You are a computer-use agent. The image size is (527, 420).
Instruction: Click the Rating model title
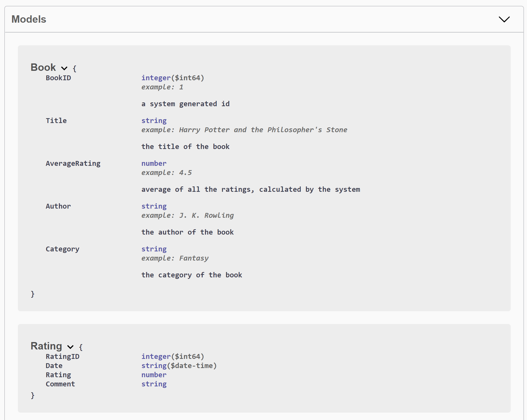46,346
